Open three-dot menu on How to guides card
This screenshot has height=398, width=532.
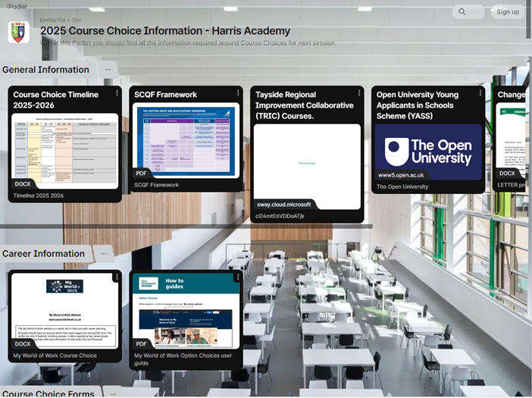point(238,277)
